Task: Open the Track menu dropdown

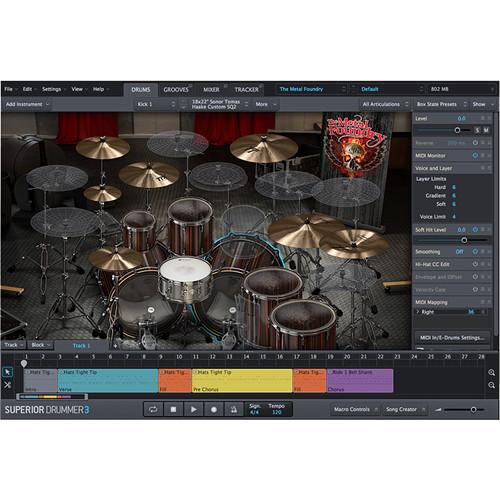Action: (13, 345)
